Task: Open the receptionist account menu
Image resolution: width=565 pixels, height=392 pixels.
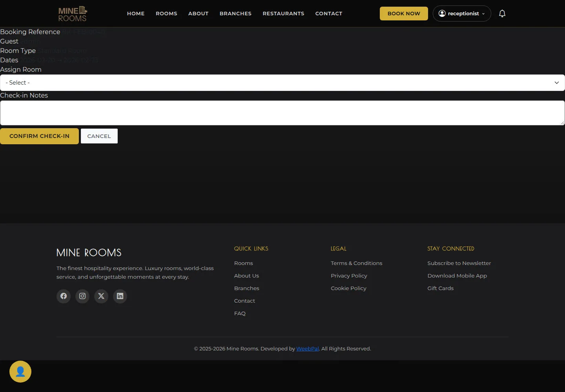Action: tap(462, 13)
